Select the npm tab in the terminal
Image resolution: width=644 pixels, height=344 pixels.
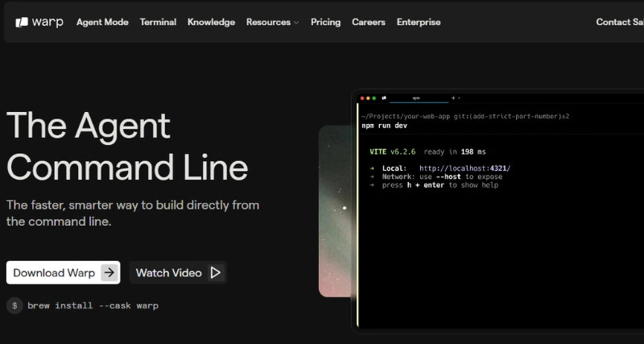(x=416, y=97)
